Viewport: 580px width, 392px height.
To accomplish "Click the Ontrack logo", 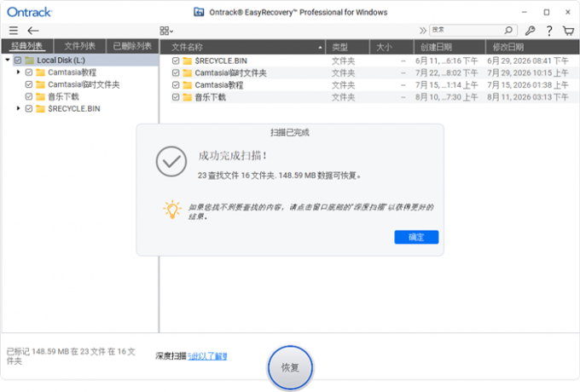I will coord(30,12).
